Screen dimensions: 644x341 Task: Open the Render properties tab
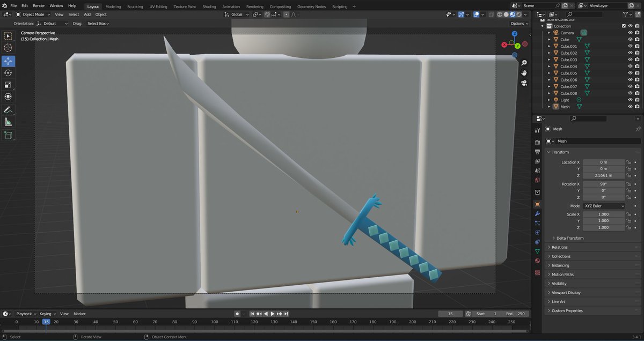(x=537, y=142)
